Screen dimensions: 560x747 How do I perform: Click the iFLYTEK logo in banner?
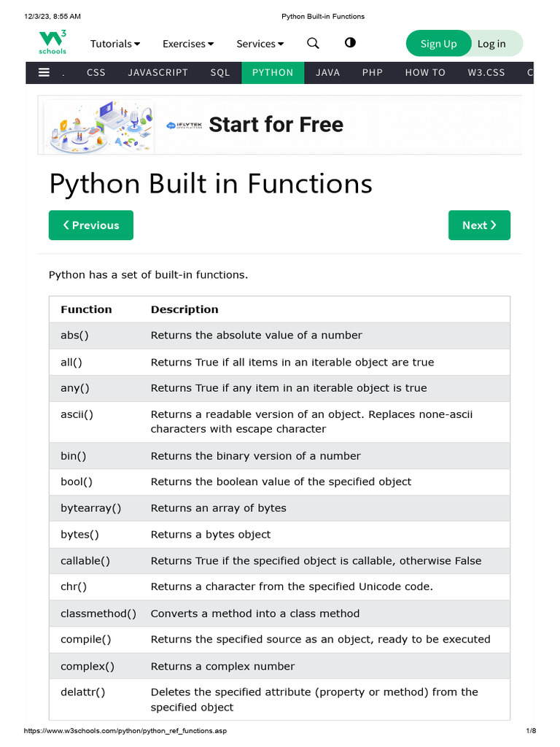pos(184,125)
